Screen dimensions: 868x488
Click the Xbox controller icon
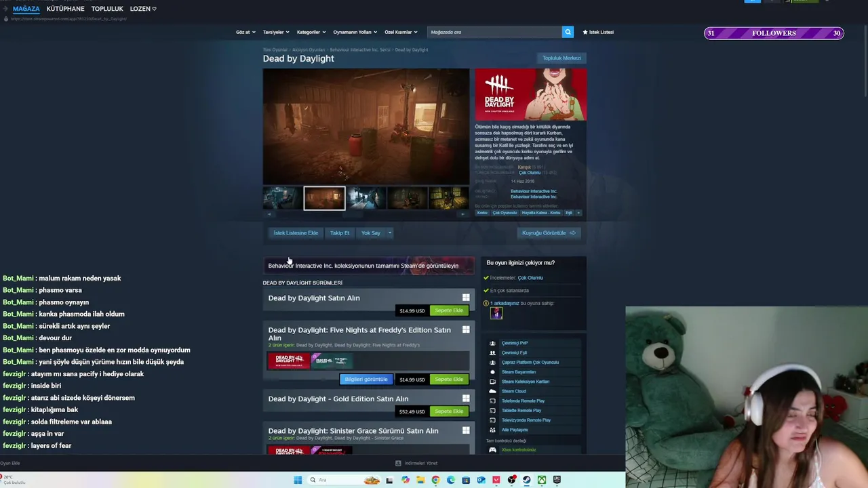[492, 450]
